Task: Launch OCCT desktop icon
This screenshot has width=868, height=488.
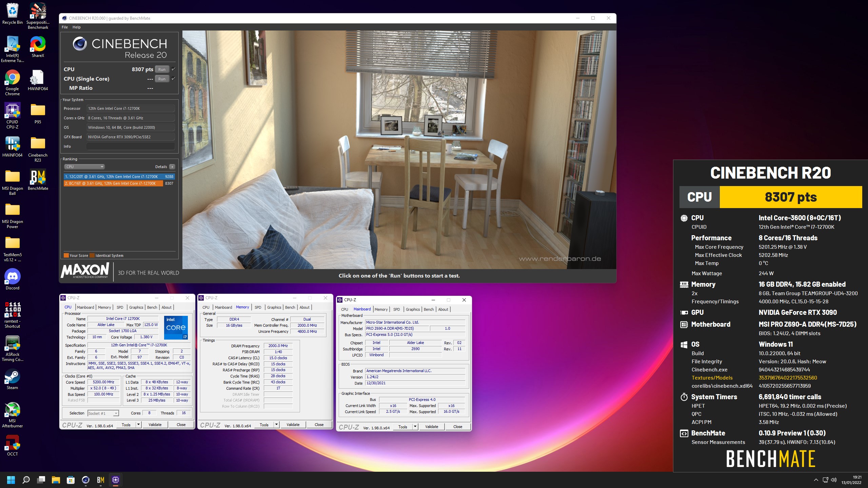Action: 13,446
